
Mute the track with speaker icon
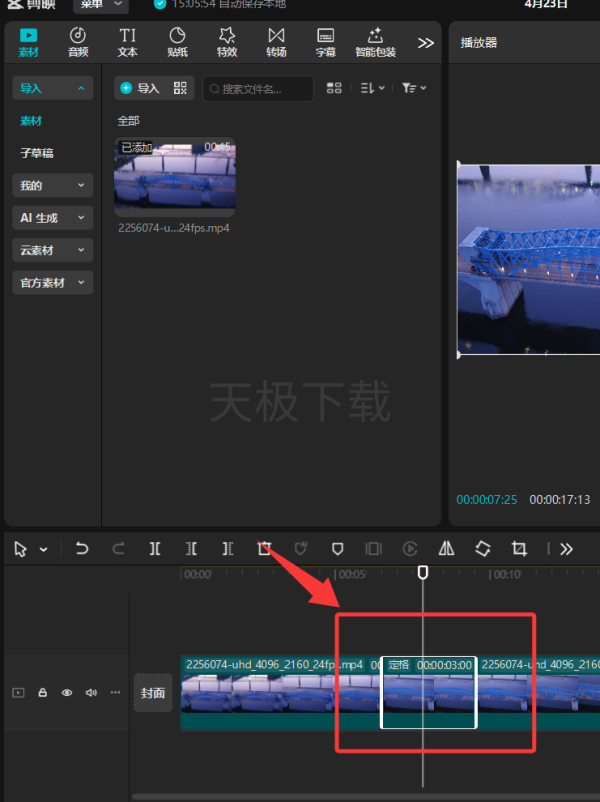[91, 693]
